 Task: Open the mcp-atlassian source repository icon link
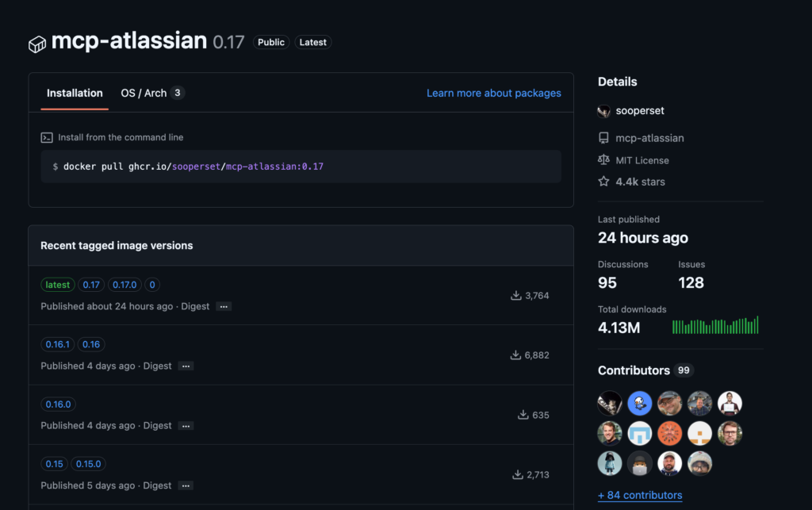603,137
